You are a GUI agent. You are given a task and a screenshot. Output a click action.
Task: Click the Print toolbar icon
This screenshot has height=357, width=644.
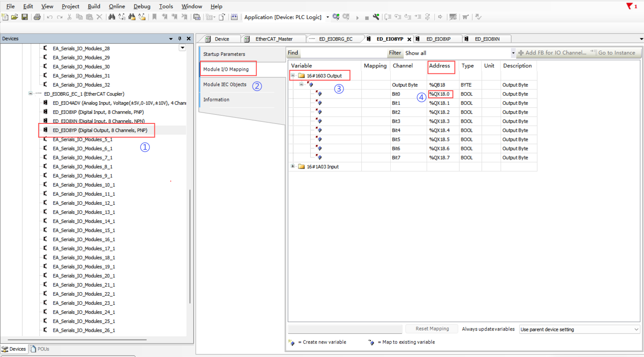pyautogui.click(x=37, y=17)
